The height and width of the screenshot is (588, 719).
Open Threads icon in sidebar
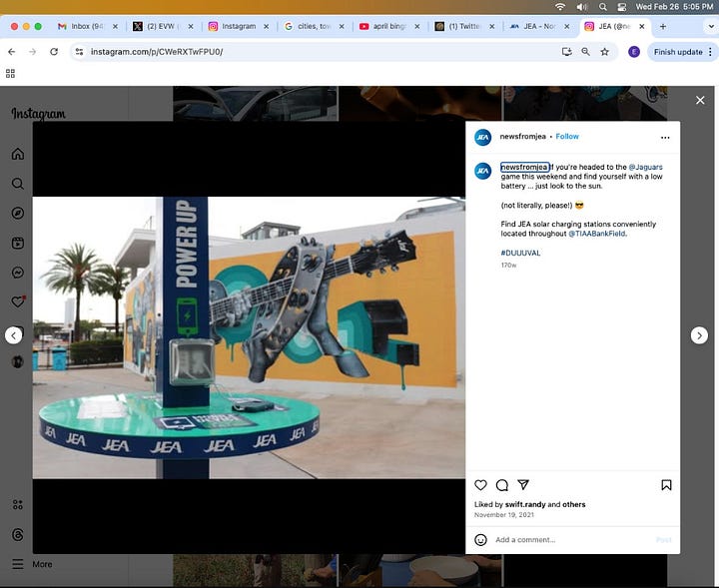click(17, 534)
